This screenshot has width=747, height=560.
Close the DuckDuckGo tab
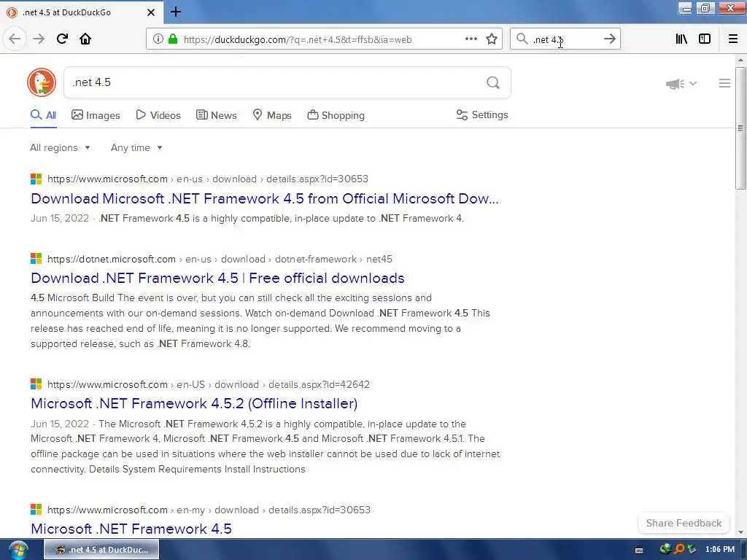[x=151, y=12]
